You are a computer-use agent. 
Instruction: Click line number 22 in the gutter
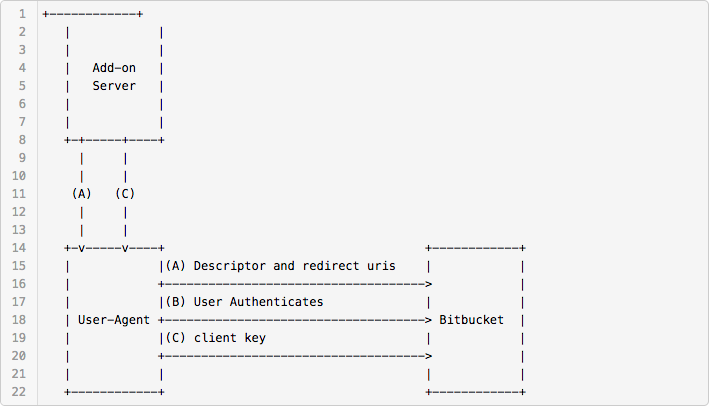[x=19, y=392]
